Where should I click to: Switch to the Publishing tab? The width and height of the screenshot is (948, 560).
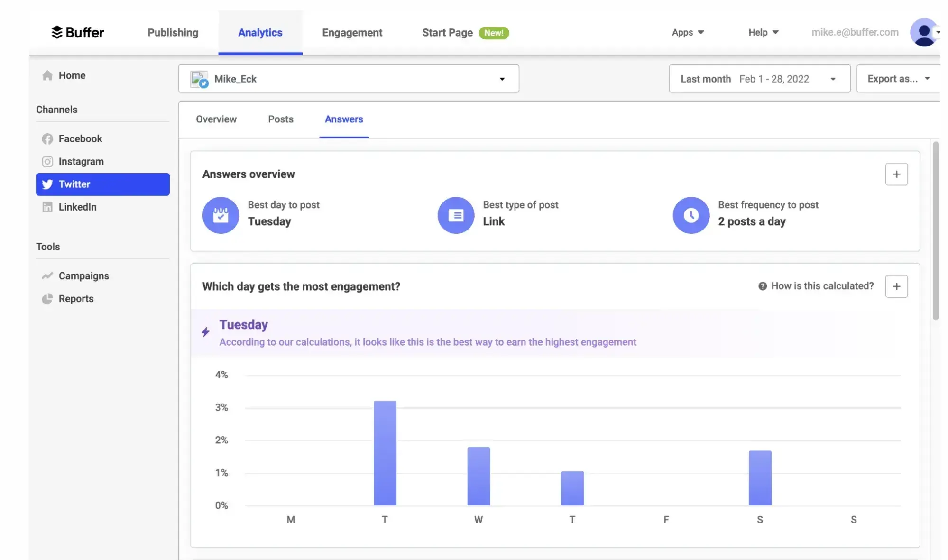coord(173,32)
